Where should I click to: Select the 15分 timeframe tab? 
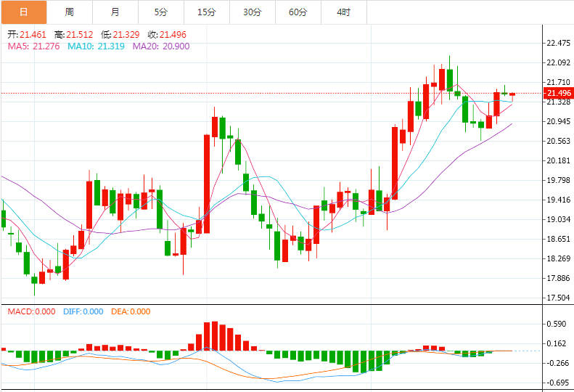(x=207, y=12)
